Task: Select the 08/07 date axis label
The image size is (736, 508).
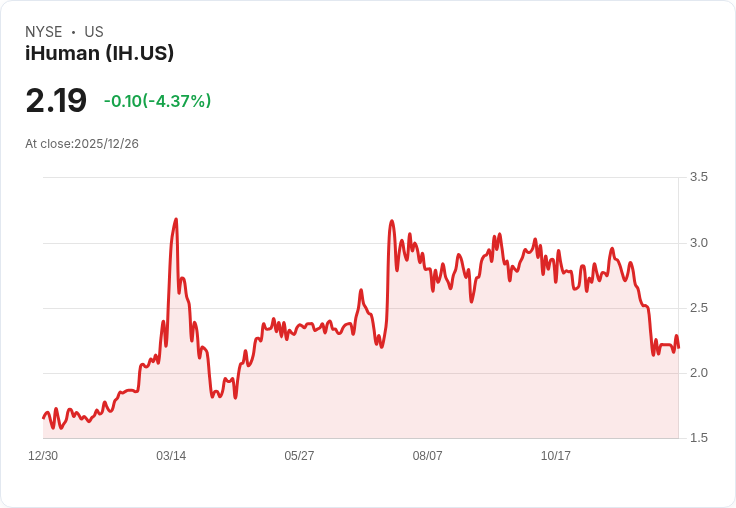Action: [427, 456]
